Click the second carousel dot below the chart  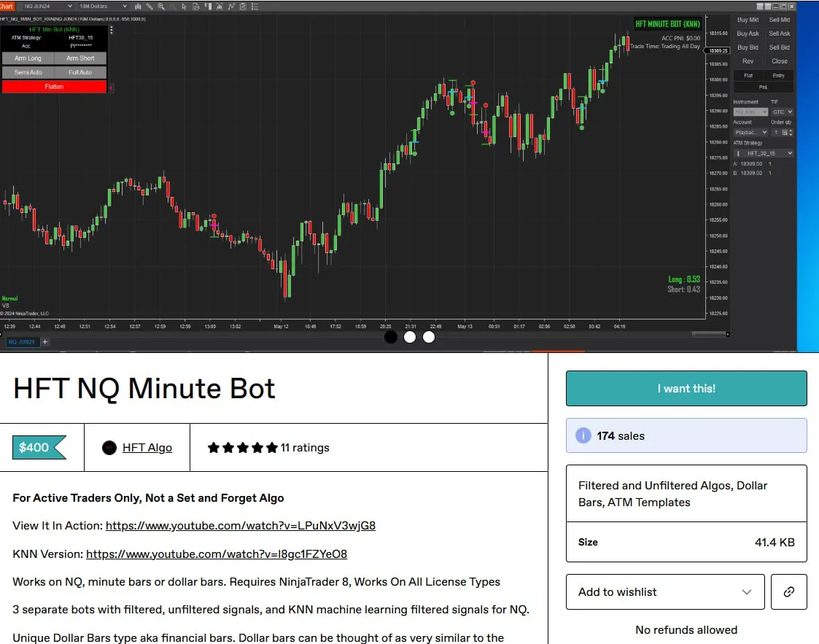[409, 337]
